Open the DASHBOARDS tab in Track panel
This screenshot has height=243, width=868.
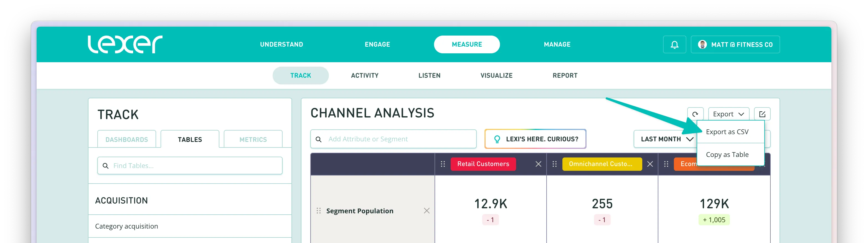click(127, 139)
